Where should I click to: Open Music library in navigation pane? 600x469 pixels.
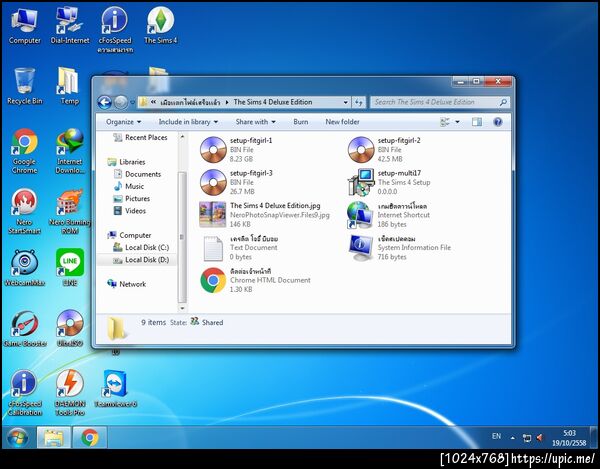coord(129,186)
